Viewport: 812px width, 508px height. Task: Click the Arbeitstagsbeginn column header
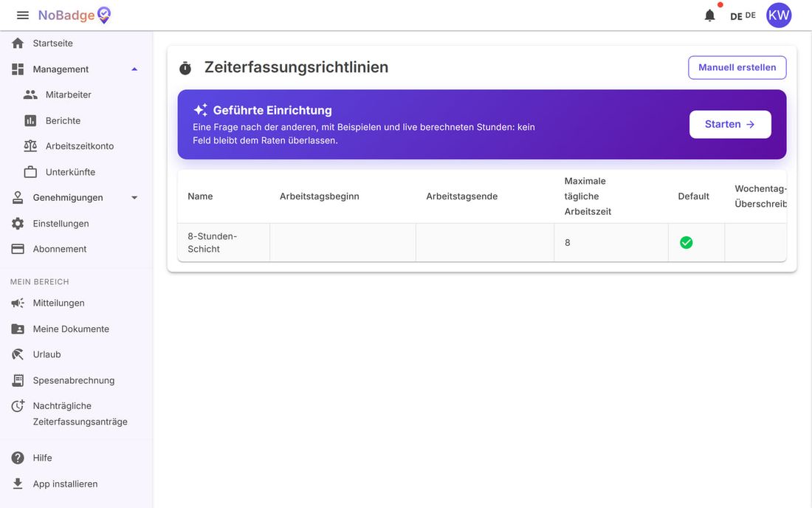tap(320, 196)
